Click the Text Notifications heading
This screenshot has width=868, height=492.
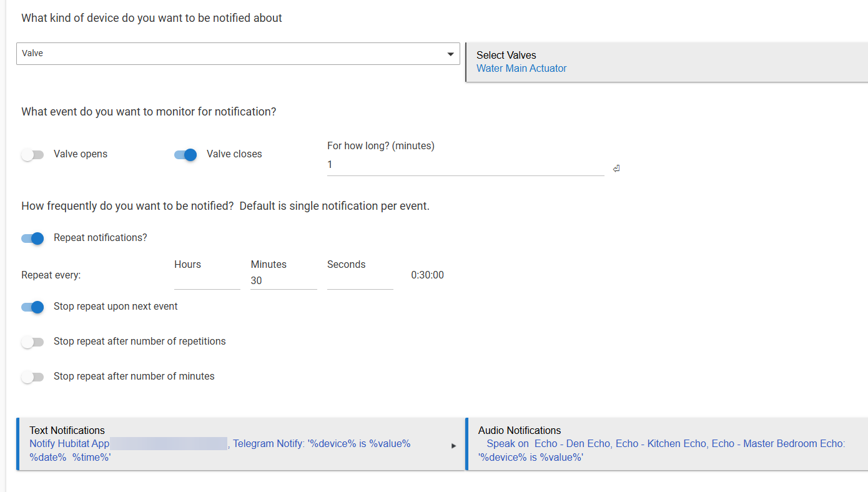click(x=67, y=430)
